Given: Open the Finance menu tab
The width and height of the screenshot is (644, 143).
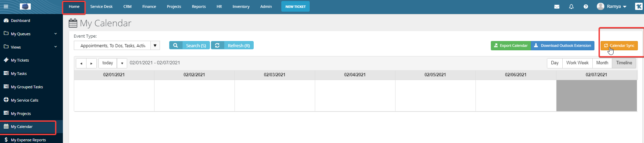Looking at the screenshot, I should pyautogui.click(x=149, y=6).
